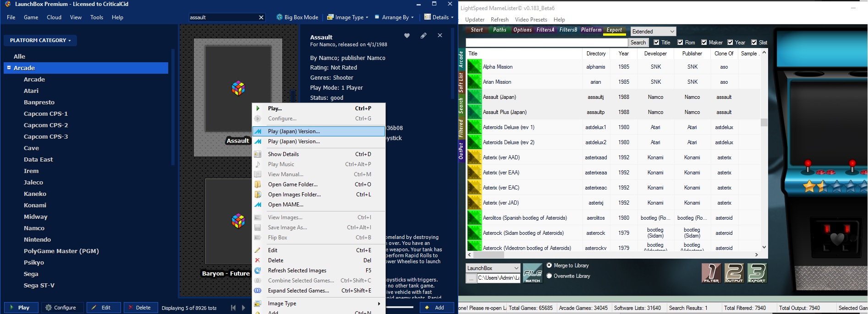The height and width of the screenshot is (314, 868).
Task: Click the Add button in LaunchBox
Action: (x=437, y=308)
